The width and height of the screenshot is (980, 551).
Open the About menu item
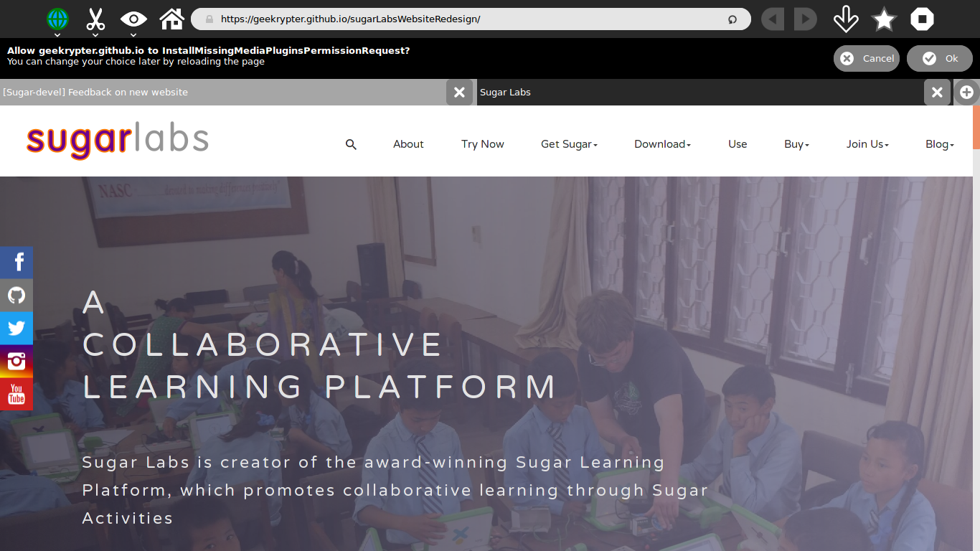tap(408, 144)
